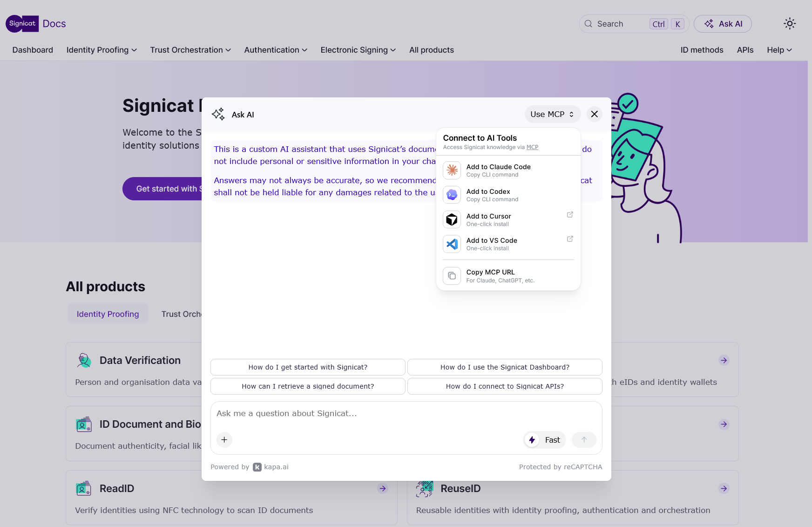Click 'How do I use the Signicat Dashboard?' suggestion
This screenshot has width=812, height=527.
505,367
